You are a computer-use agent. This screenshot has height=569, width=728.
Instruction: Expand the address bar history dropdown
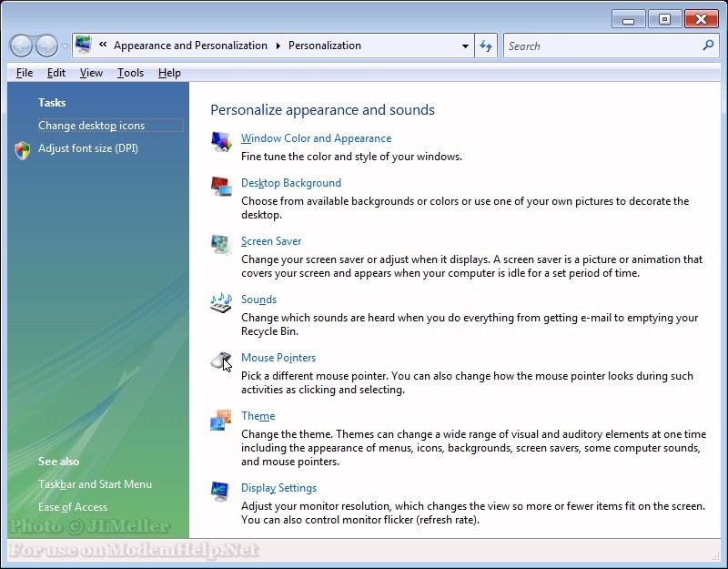pyautogui.click(x=465, y=46)
